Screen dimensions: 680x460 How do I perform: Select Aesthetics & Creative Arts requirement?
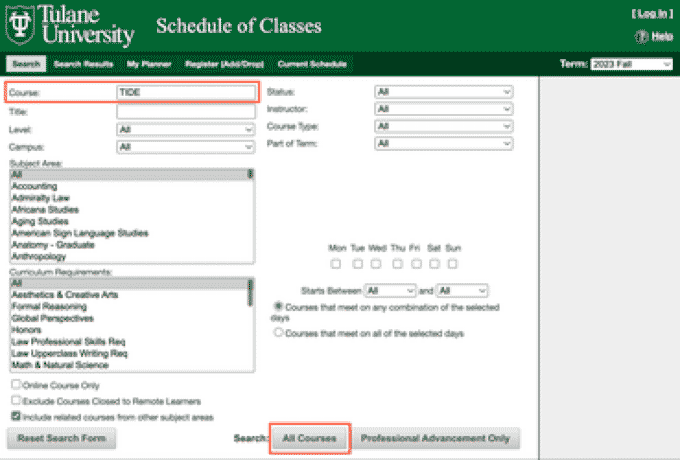click(x=129, y=295)
